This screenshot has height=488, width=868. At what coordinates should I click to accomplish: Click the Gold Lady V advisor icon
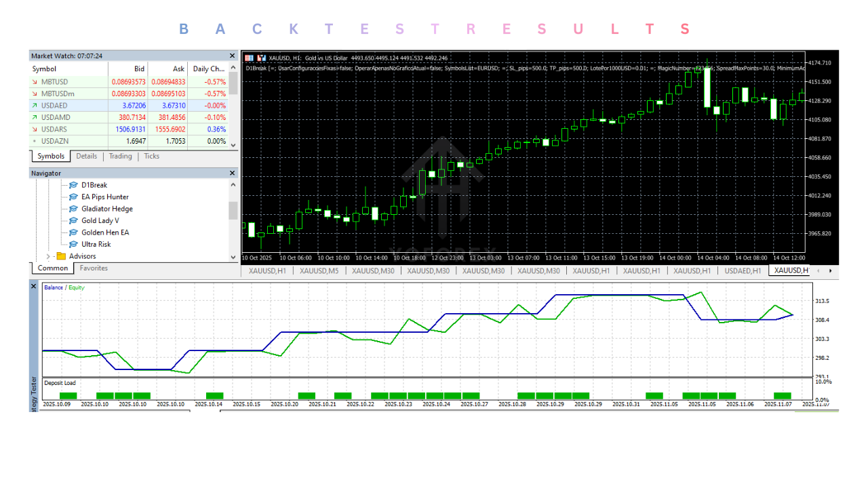[74, 221]
